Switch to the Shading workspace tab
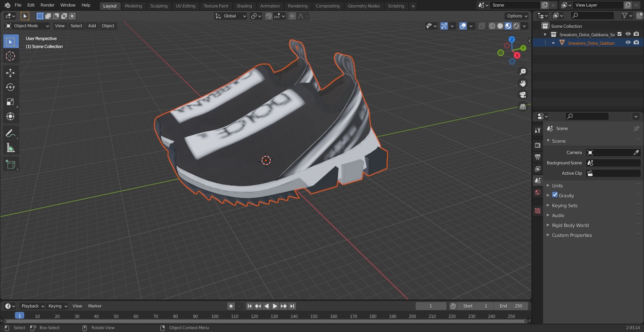The height and width of the screenshot is (332, 644). point(244,6)
